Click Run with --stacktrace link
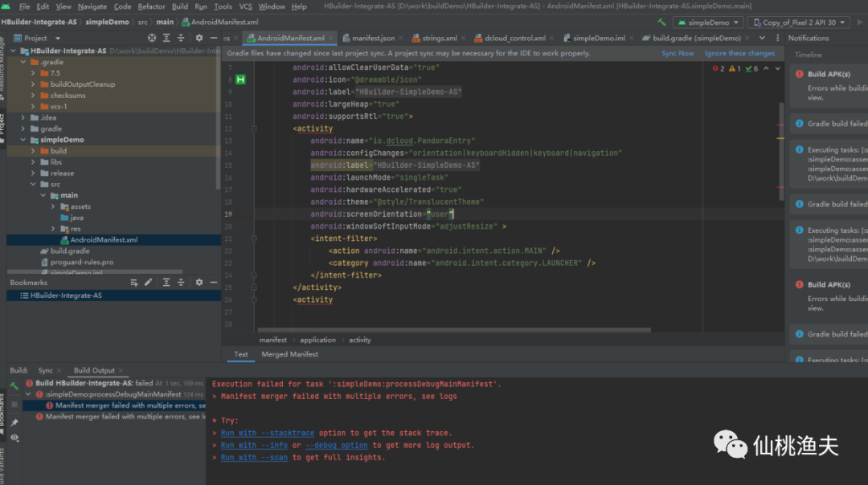The width and height of the screenshot is (868, 485). 268,433
